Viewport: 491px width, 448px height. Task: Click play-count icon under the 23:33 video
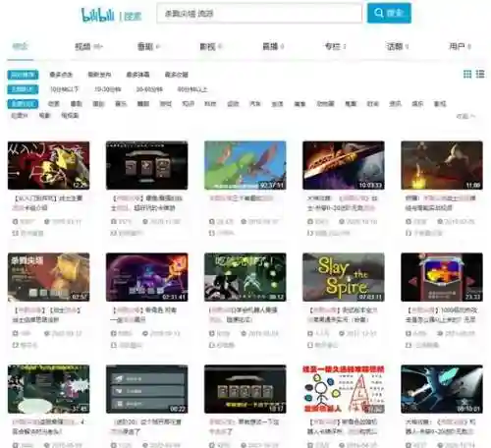point(409,333)
